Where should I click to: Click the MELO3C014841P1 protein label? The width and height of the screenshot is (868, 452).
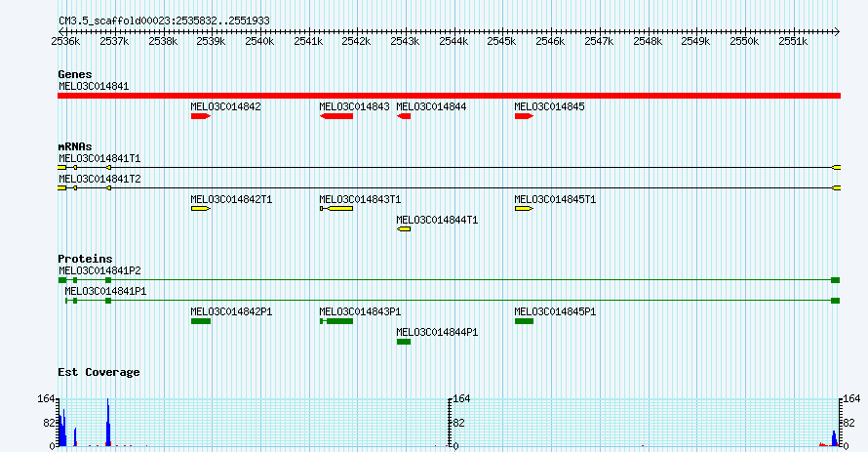click(x=105, y=292)
